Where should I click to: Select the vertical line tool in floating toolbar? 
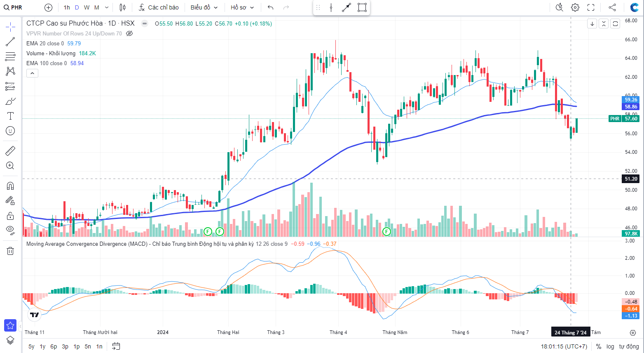[331, 7]
